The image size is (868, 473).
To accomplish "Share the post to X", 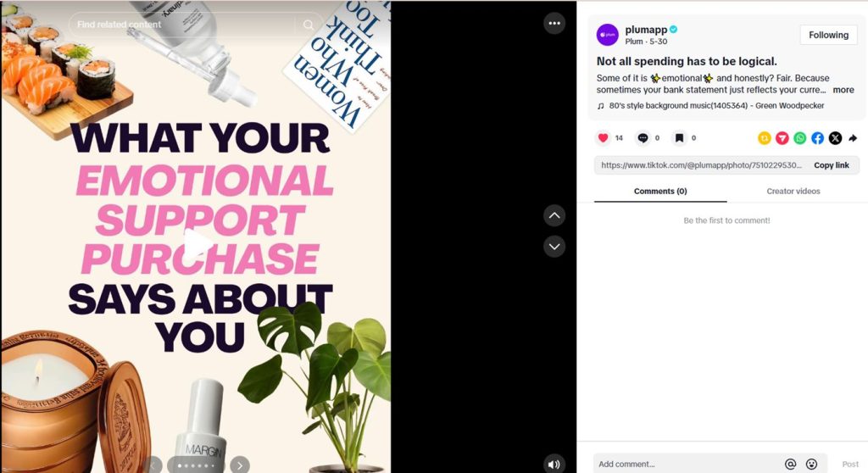I will point(835,138).
